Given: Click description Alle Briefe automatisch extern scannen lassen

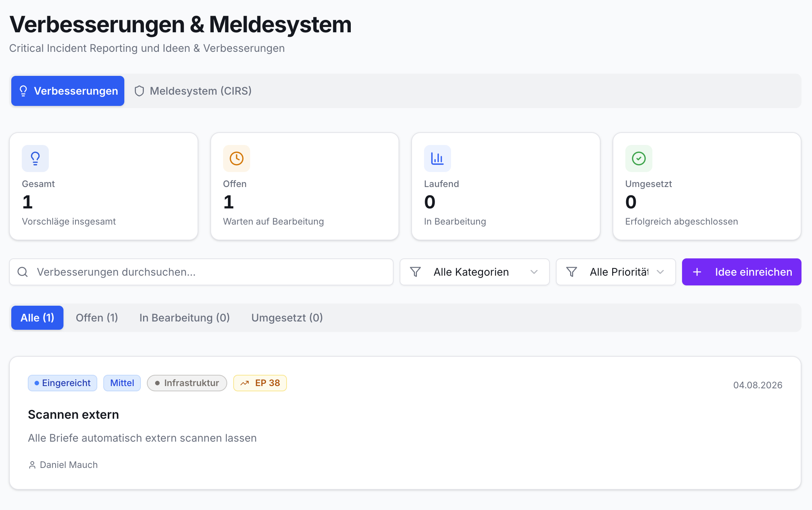Looking at the screenshot, I should pyautogui.click(x=142, y=438).
